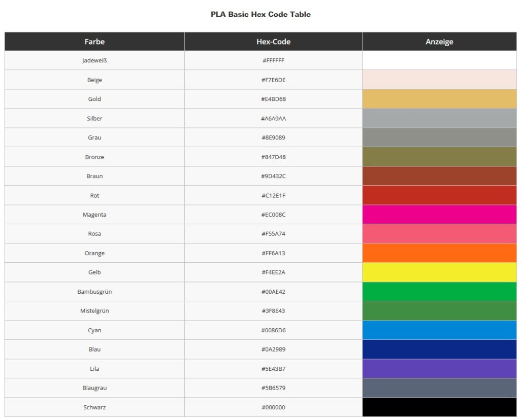Select hex code #F55A74
The image size is (520, 420).
coord(273,234)
